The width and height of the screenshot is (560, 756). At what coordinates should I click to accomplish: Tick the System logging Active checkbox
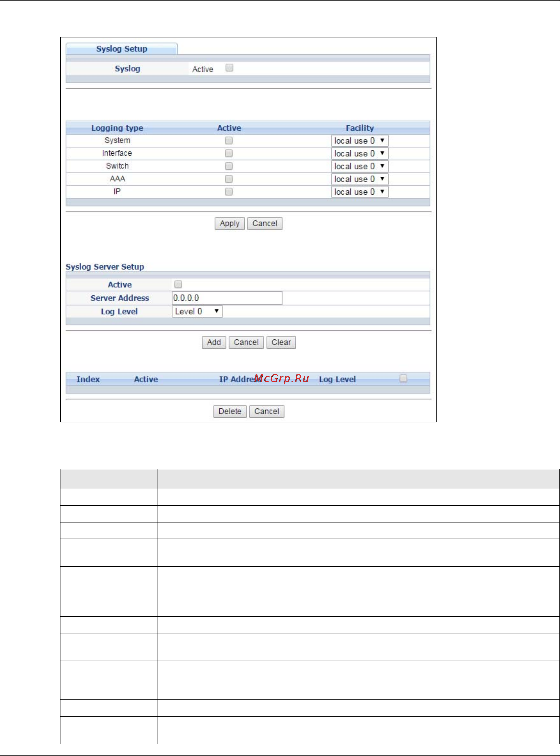pyautogui.click(x=229, y=141)
